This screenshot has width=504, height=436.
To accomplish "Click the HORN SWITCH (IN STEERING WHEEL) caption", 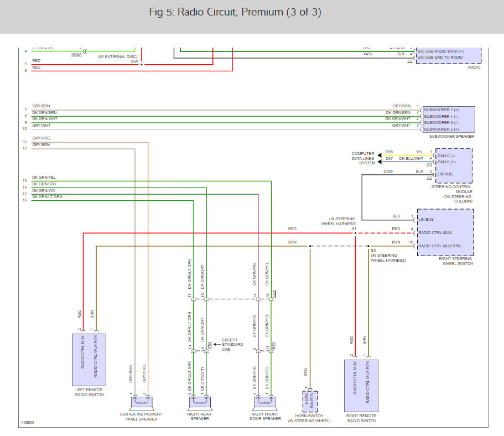I will pos(309,418).
